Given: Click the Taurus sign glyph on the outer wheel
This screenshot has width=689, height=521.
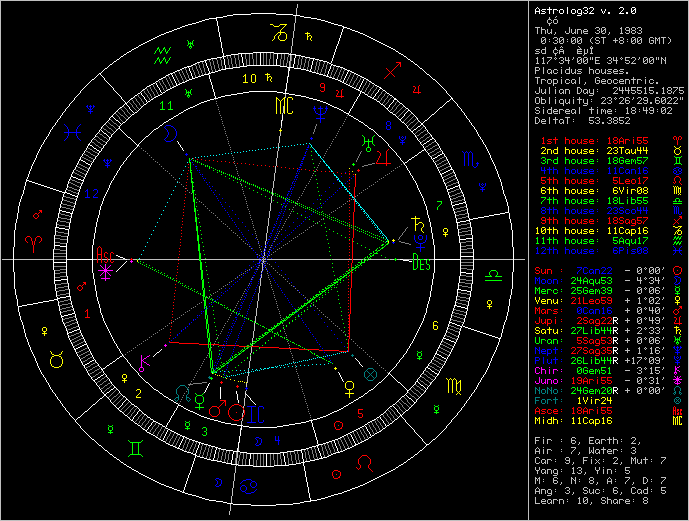Looking at the screenshot, I should (x=57, y=359).
